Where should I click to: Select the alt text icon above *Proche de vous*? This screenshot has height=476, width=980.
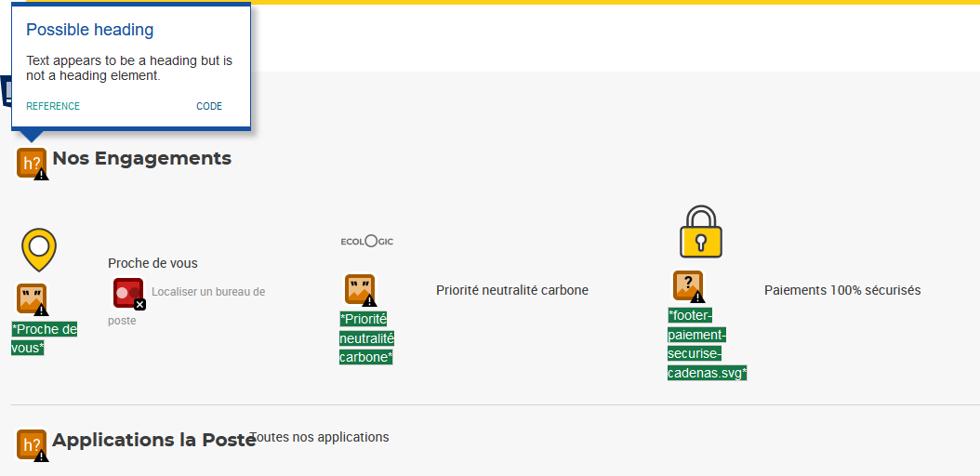click(x=32, y=298)
